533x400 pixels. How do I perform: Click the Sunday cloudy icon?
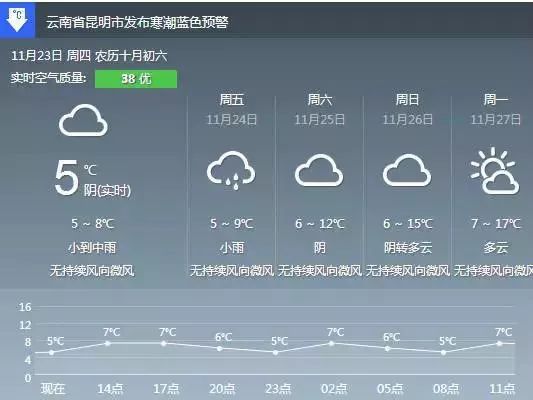tap(407, 170)
